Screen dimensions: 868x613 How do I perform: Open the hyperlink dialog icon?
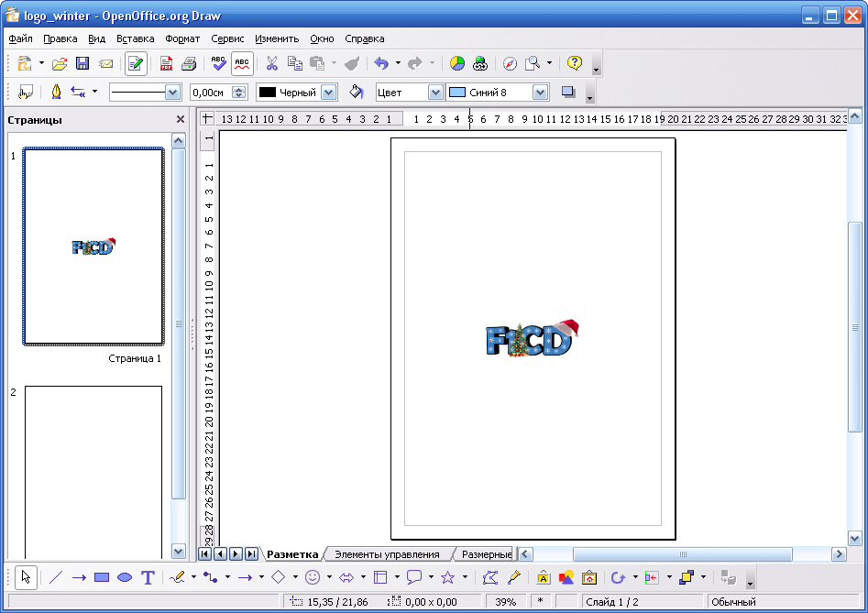[x=480, y=63]
